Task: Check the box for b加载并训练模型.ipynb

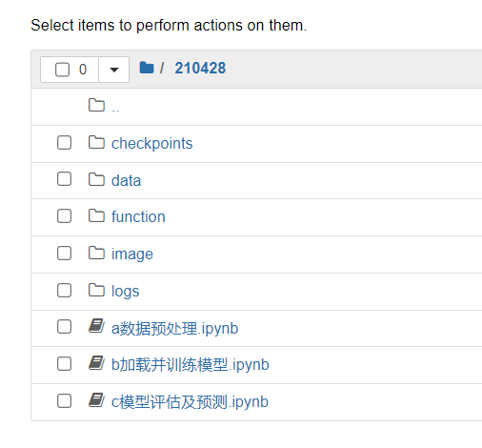Action: tap(64, 364)
